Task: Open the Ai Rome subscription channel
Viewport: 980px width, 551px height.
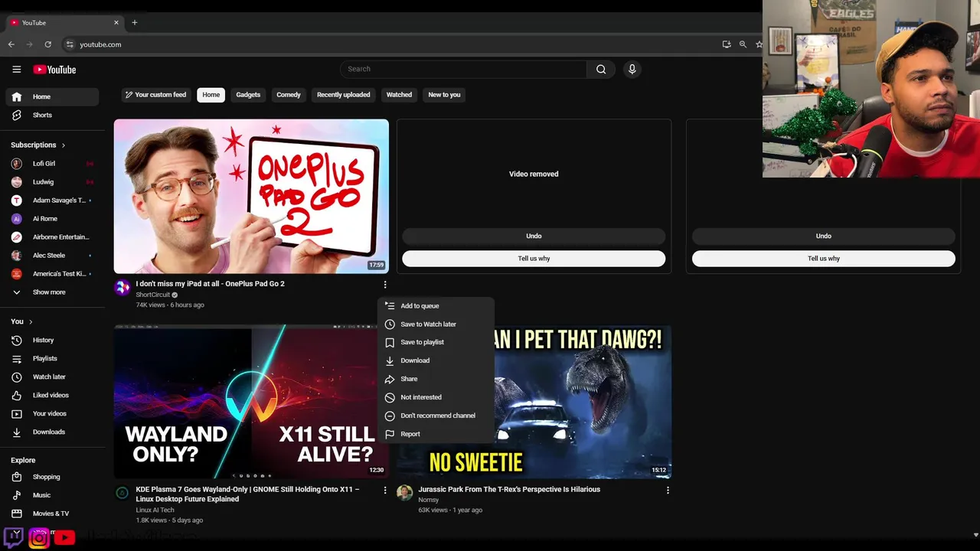Action: coord(52,218)
